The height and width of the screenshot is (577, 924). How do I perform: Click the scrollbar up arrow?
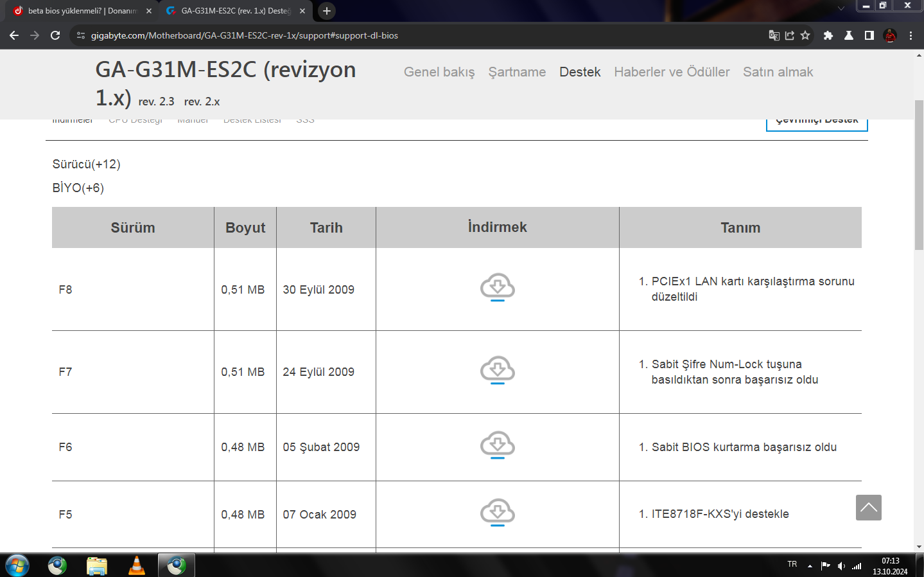click(x=919, y=55)
